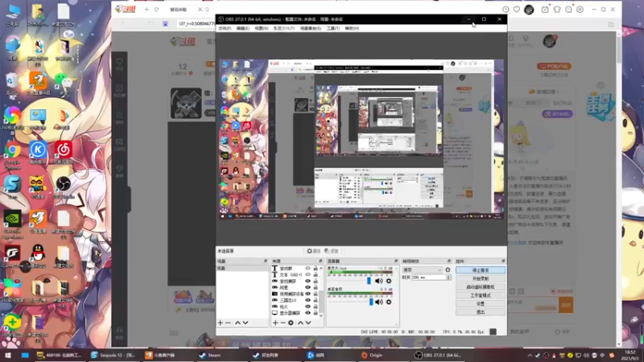The height and width of the screenshot is (362, 644).
Task: Open the OBS Scene Collection menu
Action: pyautogui.click(x=311, y=28)
